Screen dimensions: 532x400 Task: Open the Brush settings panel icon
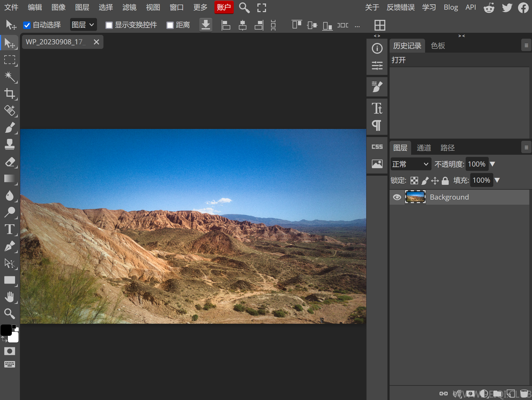point(377,87)
